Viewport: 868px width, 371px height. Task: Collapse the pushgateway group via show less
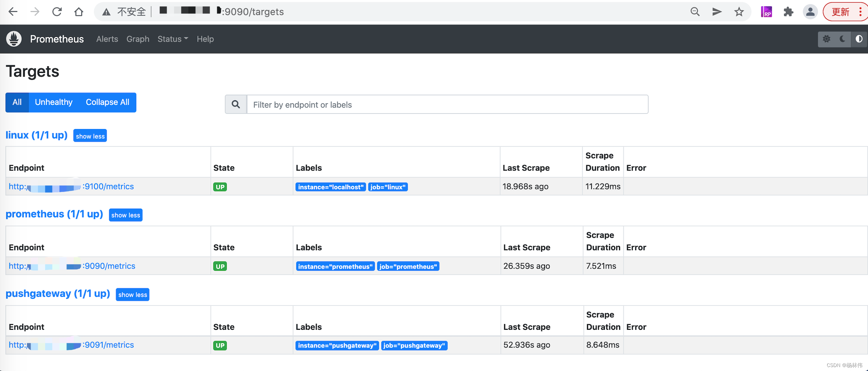click(132, 294)
